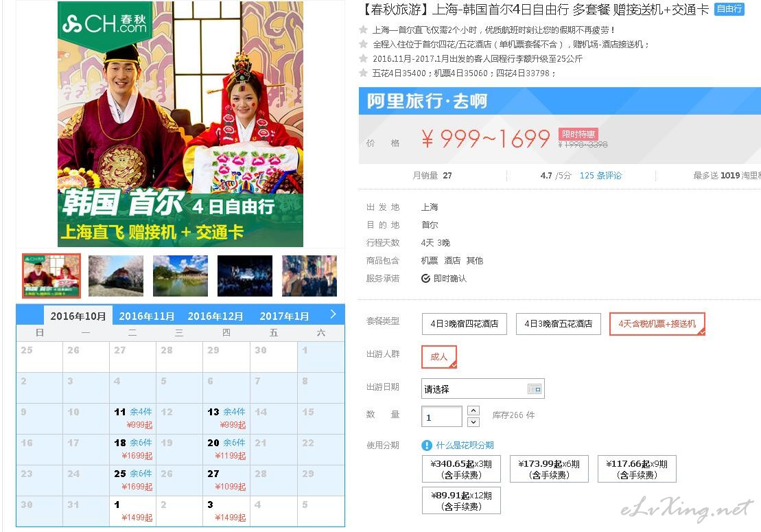Open the travel date calendar picker icon
Image resolution: width=761 pixels, height=532 pixels.
click(534, 389)
